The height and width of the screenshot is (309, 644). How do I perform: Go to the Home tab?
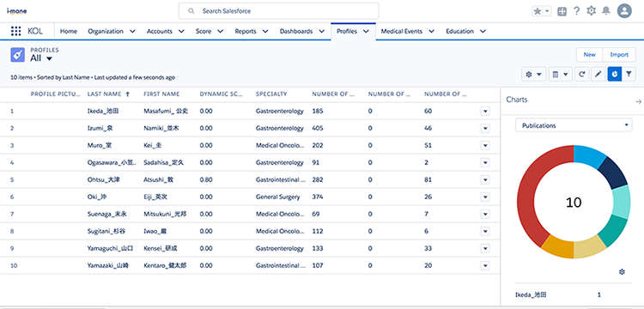[x=69, y=31]
